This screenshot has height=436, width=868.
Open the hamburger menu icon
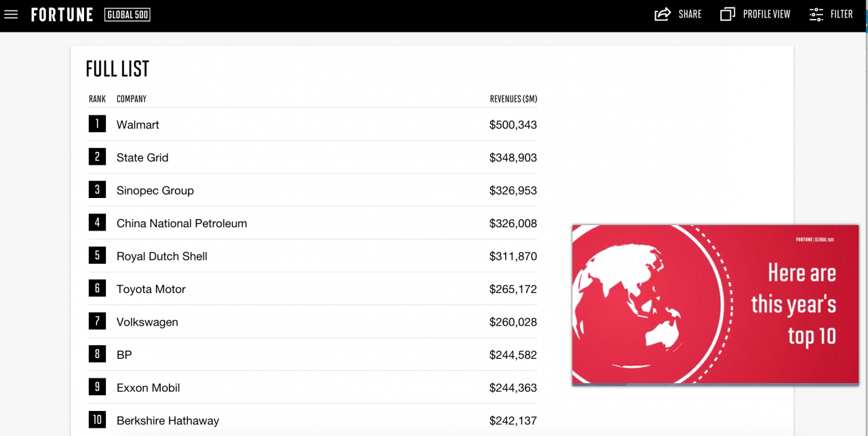11,14
